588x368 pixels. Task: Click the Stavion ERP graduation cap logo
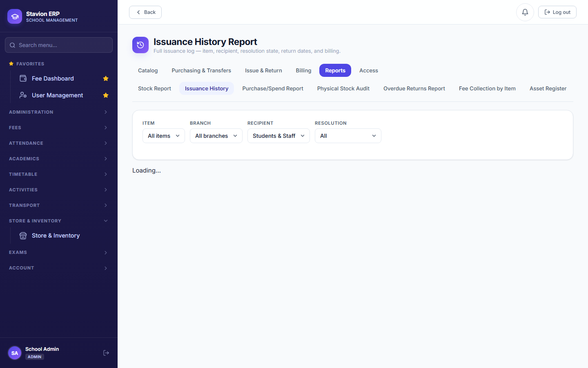(x=15, y=16)
